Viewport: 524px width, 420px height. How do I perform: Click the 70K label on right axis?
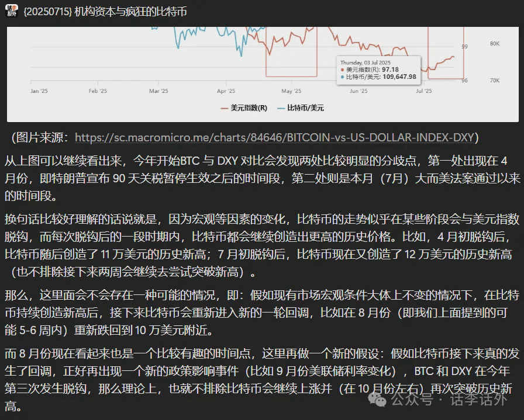point(494,80)
